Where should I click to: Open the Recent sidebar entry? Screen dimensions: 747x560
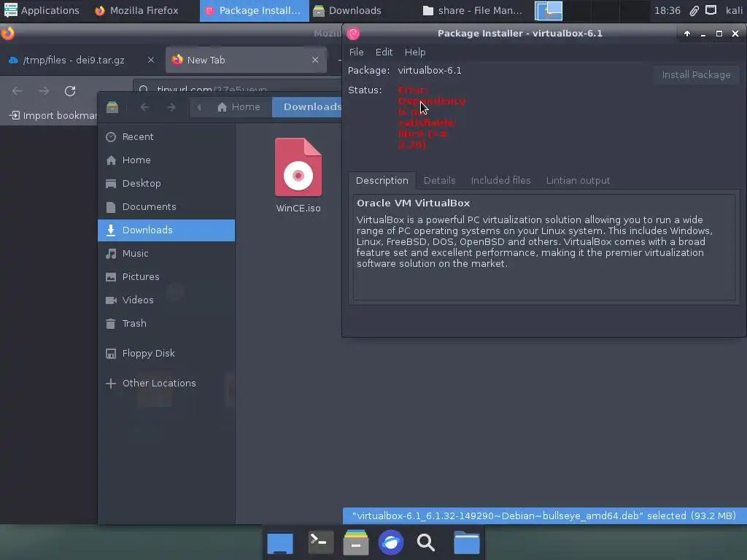(x=166, y=136)
